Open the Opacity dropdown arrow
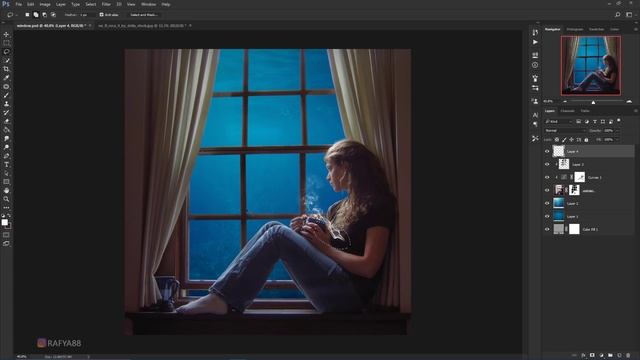This screenshot has height=360, width=640. (617, 131)
